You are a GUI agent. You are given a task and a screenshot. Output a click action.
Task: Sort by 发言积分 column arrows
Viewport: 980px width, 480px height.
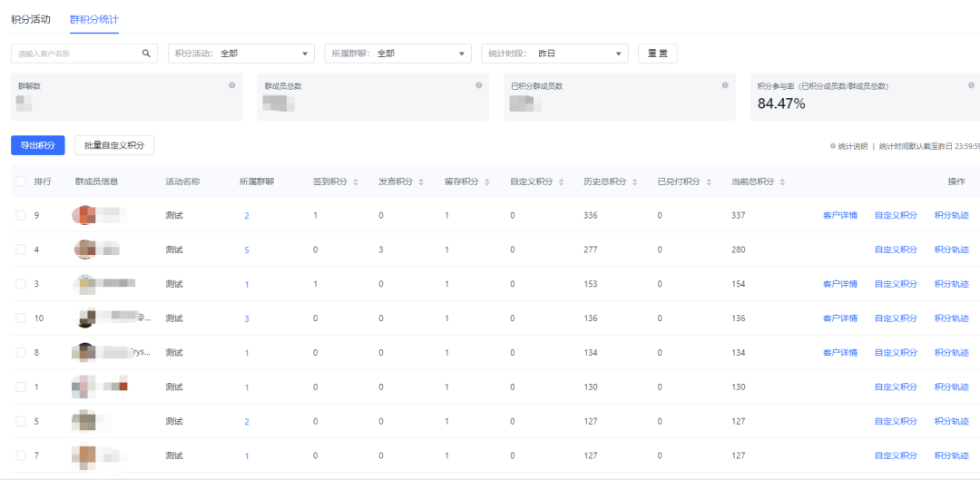(421, 181)
